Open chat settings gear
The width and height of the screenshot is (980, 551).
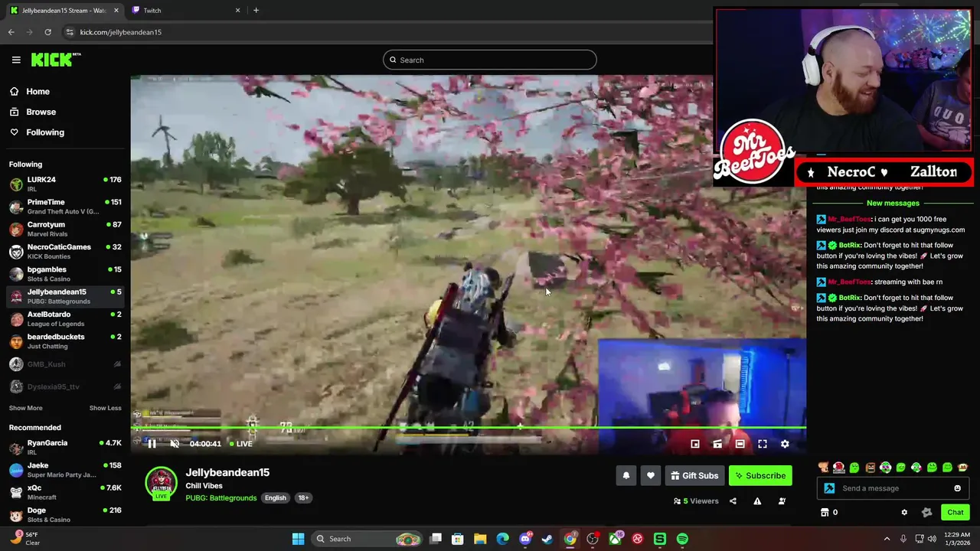pyautogui.click(x=904, y=513)
